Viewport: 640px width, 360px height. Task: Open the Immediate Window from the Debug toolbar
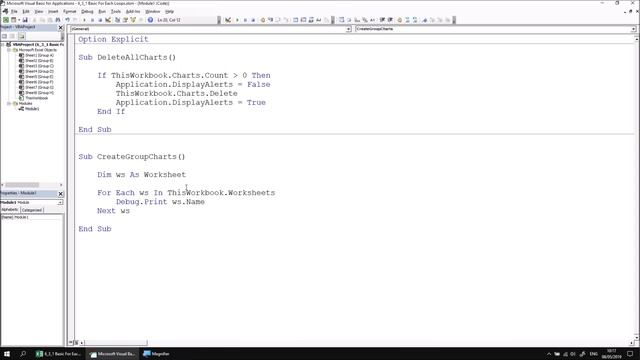pos(303,20)
